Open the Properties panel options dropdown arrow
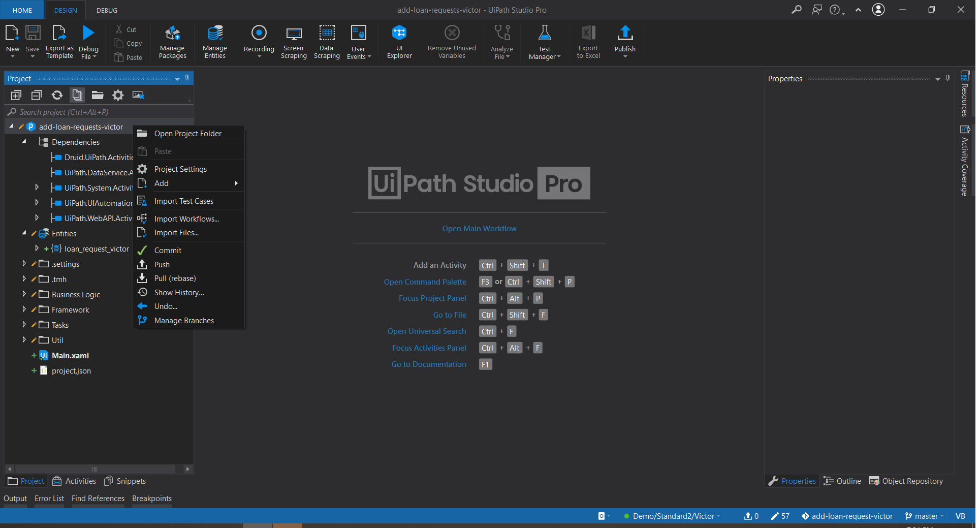 [938, 79]
